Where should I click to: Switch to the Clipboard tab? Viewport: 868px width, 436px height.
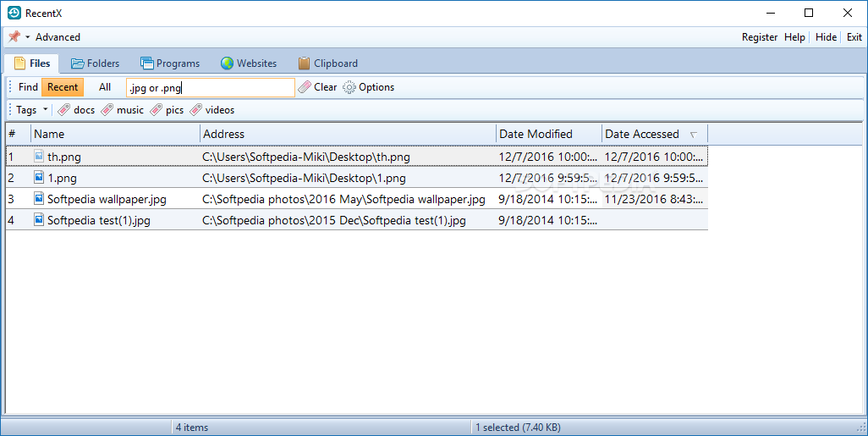pos(327,63)
